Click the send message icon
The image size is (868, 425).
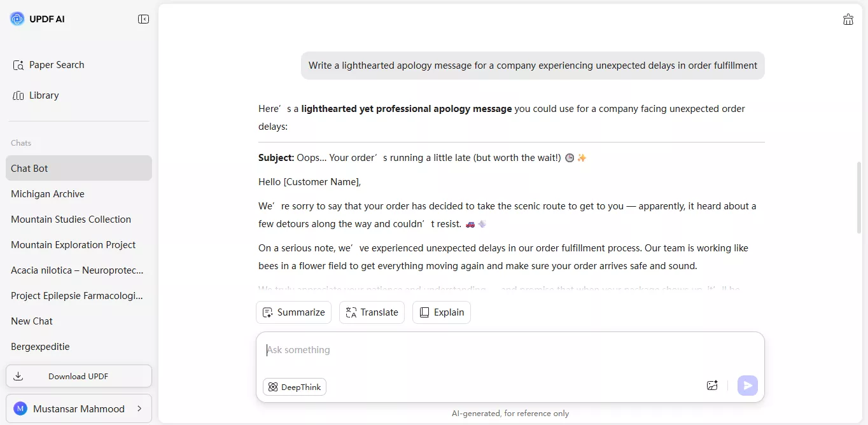[747, 385]
